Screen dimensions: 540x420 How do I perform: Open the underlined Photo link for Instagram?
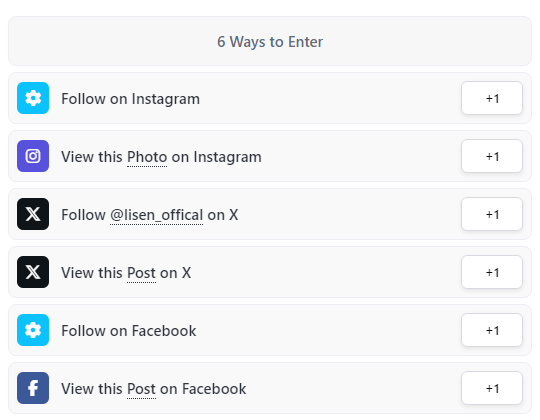[147, 157]
